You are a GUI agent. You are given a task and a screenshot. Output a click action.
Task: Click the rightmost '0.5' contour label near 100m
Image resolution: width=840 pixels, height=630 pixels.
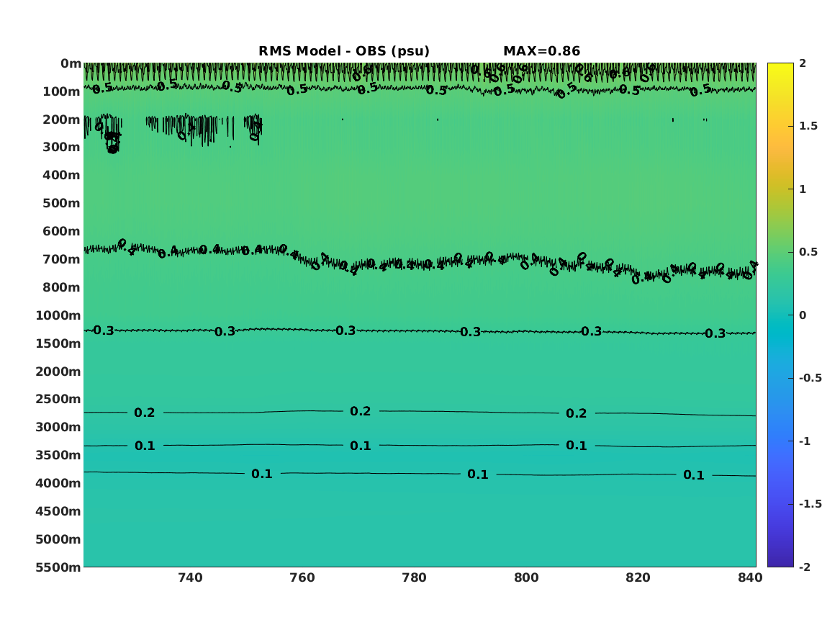point(700,91)
